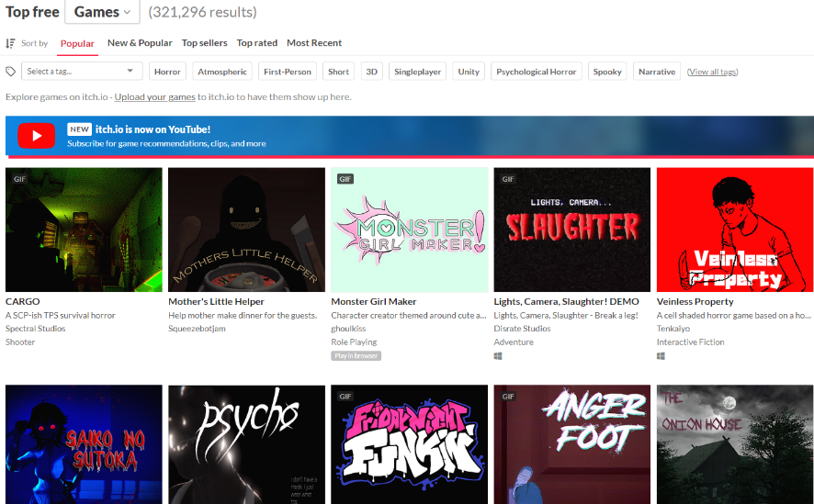Open Monster Girl Maker thumbnail

[x=410, y=230]
